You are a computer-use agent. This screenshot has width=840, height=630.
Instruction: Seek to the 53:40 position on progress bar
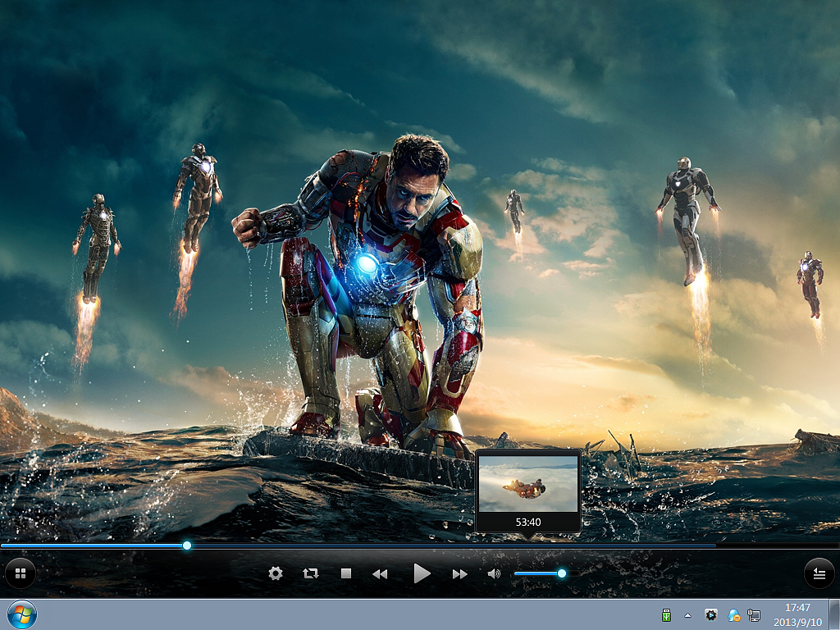(x=528, y=546)
